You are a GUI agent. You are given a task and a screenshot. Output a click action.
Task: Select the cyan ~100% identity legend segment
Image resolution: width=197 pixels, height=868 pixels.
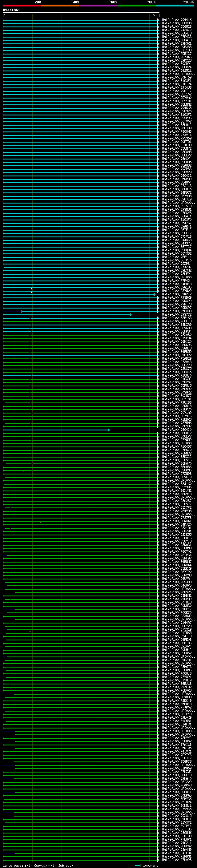pos(175,6)
